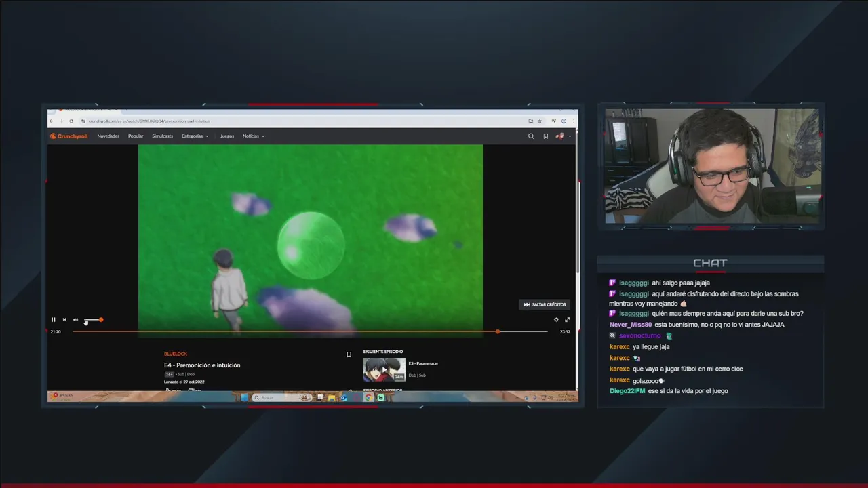The image size is (868, 488).
Task: Seek on the video progress bar handle
Action: tap(498, 331)
